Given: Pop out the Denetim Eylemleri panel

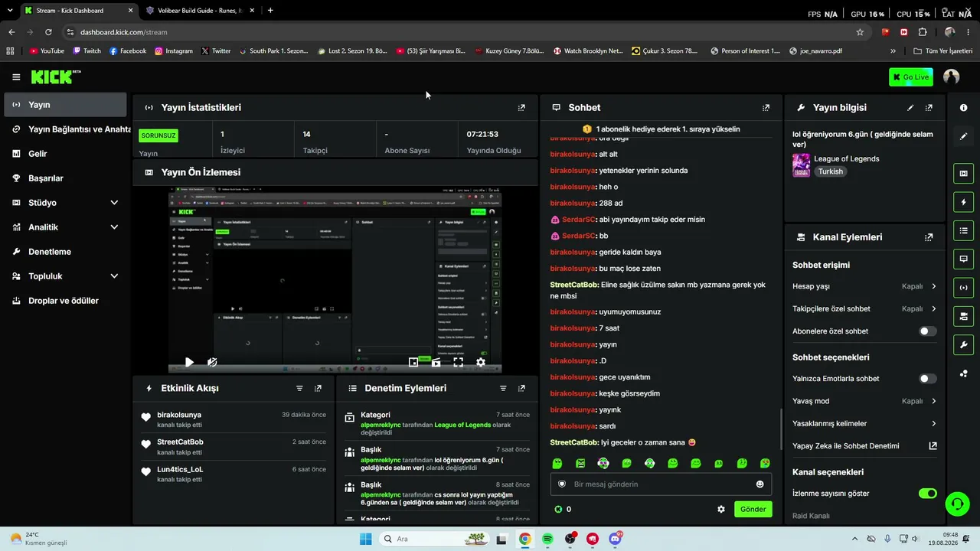Looking at the screenshot, I should click(521, 389).
